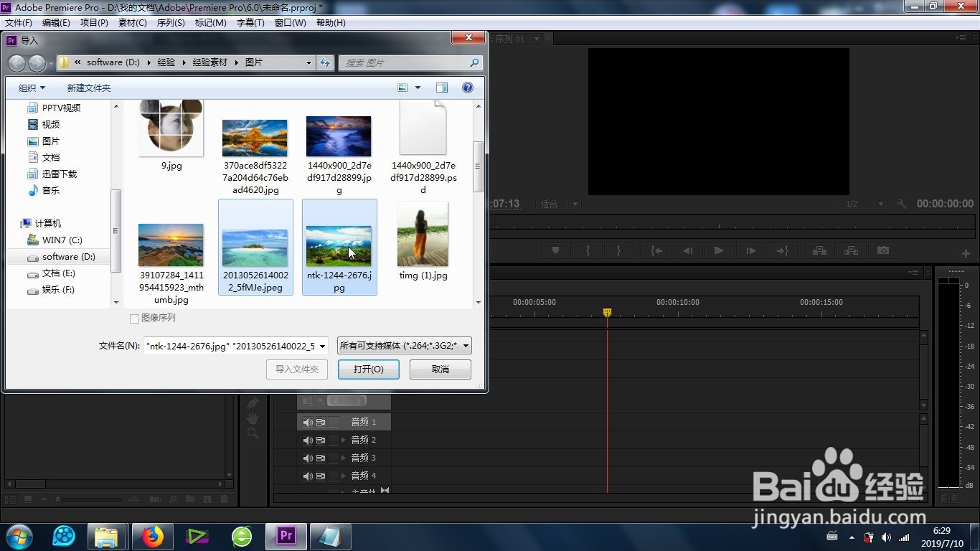Step back one frame in program monitor

[x=687, y=250]
